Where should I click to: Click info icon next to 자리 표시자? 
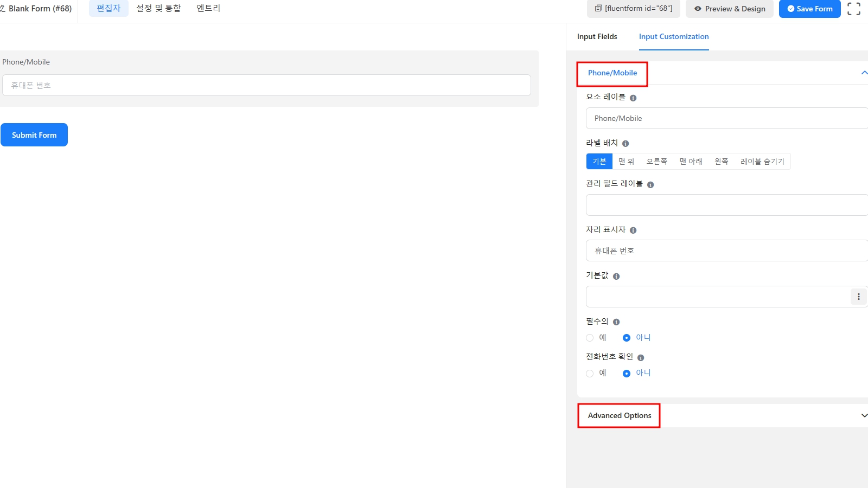(633, 230)
